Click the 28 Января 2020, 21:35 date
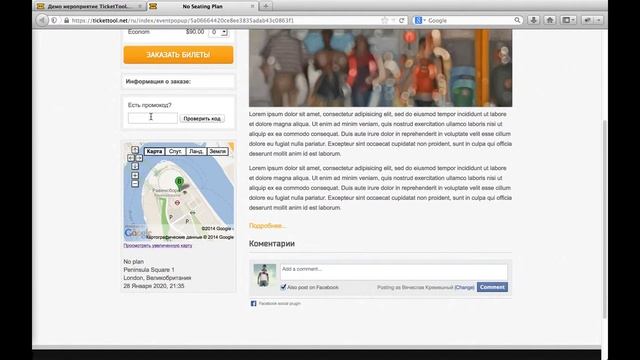 [154, 286]
